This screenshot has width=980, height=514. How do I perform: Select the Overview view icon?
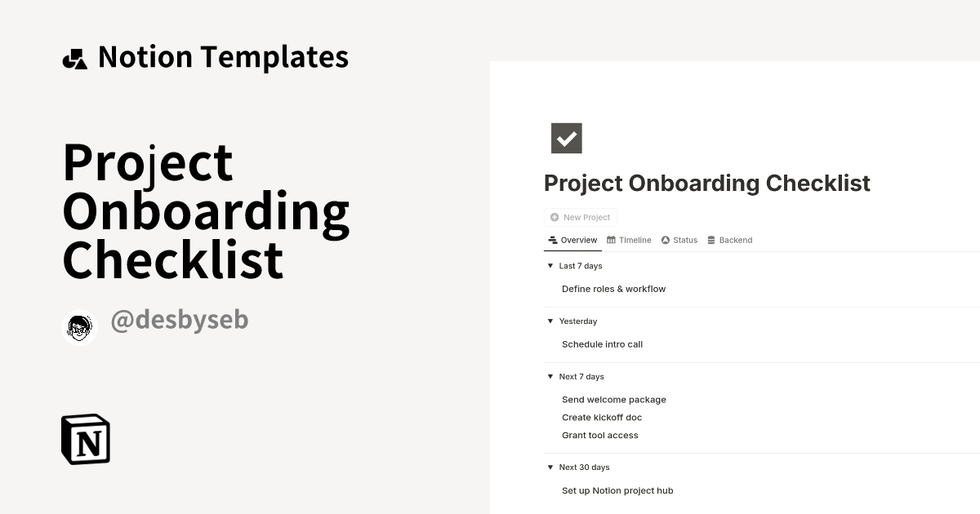tap(551, 240)
